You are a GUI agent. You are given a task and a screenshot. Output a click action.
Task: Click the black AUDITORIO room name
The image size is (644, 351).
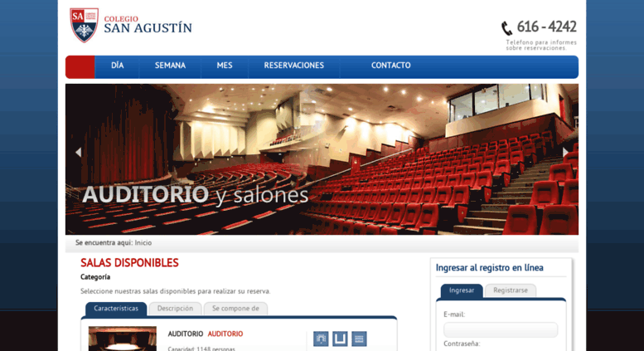coord(185,334)
